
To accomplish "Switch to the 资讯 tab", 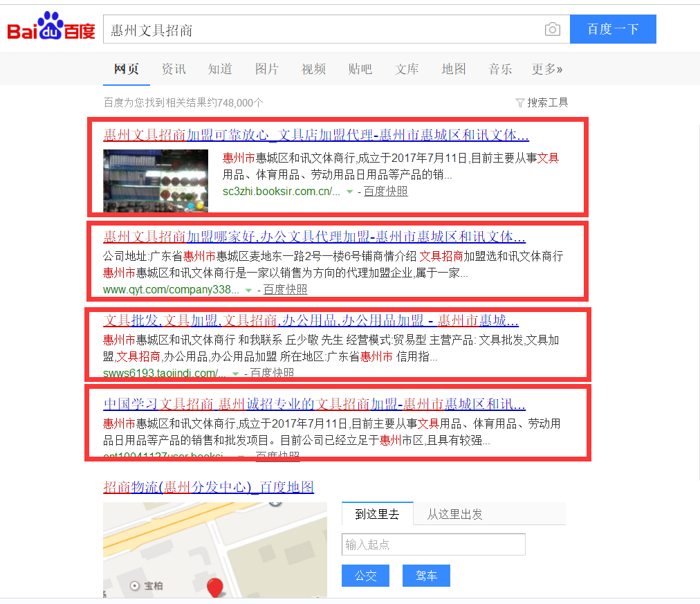I will (x=173, y=69).
